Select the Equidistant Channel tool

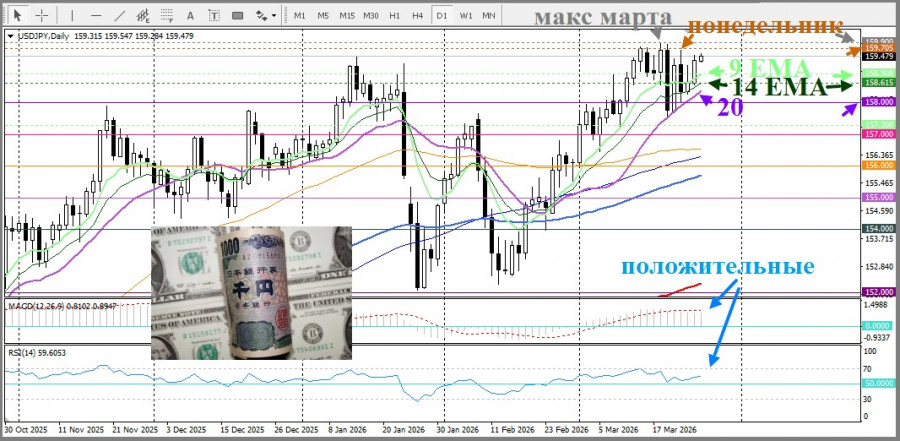(x=144, y=16)
